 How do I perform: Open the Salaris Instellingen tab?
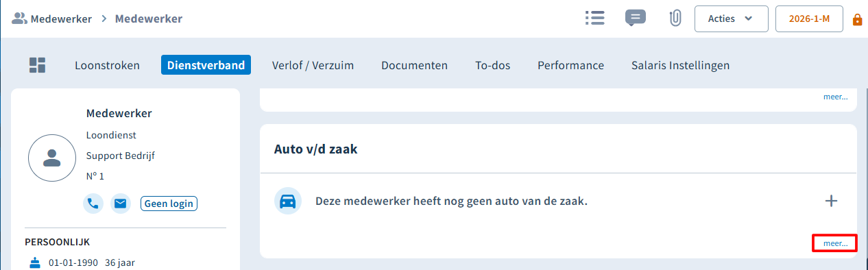[x=680, y=65]
